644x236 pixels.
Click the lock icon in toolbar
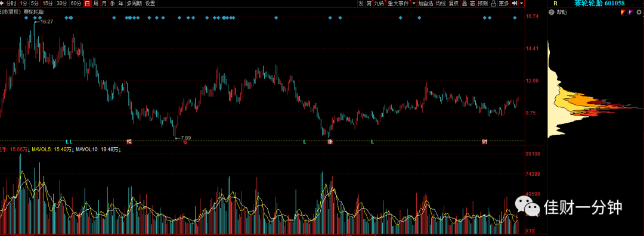pos(494,4)
